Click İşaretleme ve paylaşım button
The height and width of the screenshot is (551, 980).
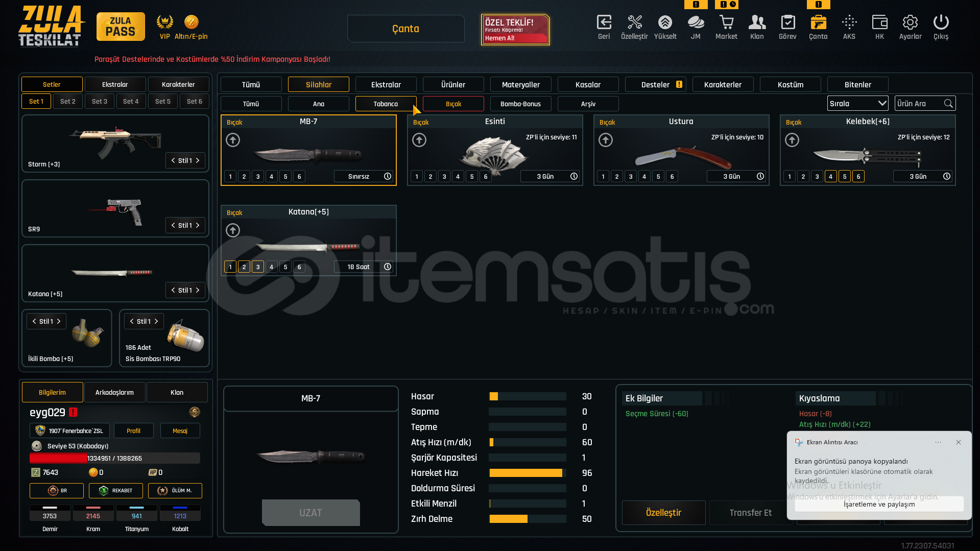pos(879,504)
